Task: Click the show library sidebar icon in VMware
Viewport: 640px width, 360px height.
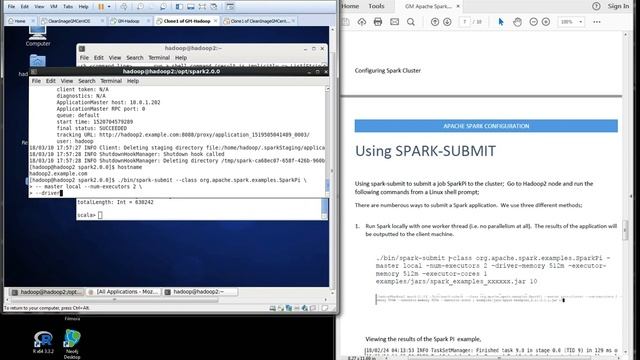Action: coord(179,7)
